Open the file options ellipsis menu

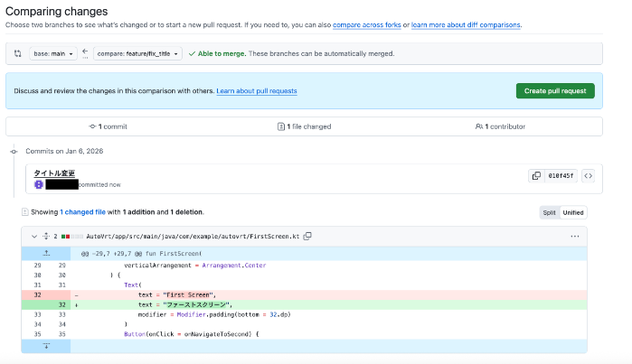click(x=574, y=236)
